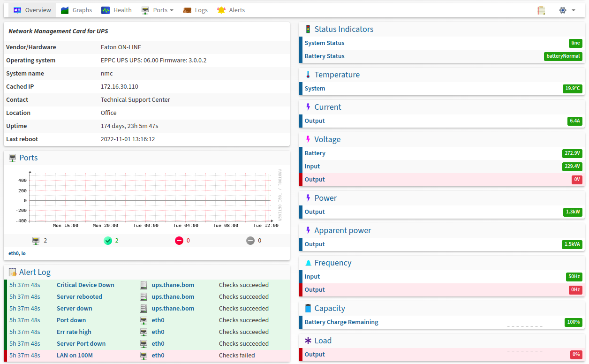Screen dimensions: 589x364
Task: Click the 229.4V input voltage value
Action: tap(572, 167)
